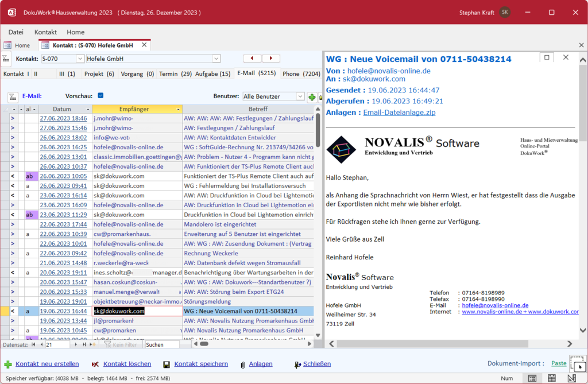Click the Stephan Kraft account avatar
Viewport: 588px width, 384px height.
tap(505, 12)
